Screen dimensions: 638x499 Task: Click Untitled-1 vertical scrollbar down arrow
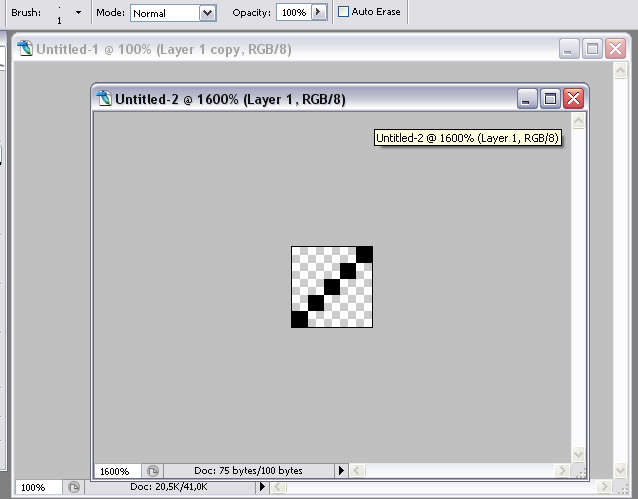click(x=620, y=471)
